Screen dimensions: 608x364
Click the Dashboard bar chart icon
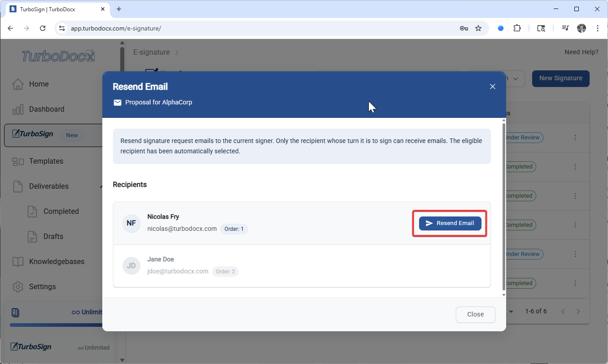(18, 109)
